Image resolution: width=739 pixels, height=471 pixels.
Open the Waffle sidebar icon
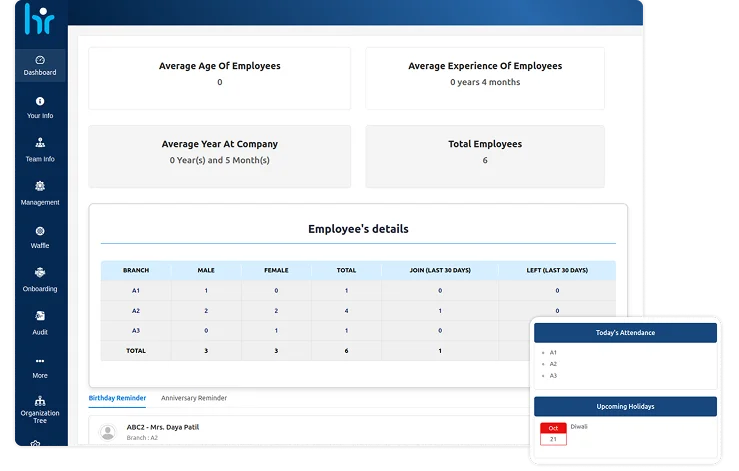click(40, 231)
